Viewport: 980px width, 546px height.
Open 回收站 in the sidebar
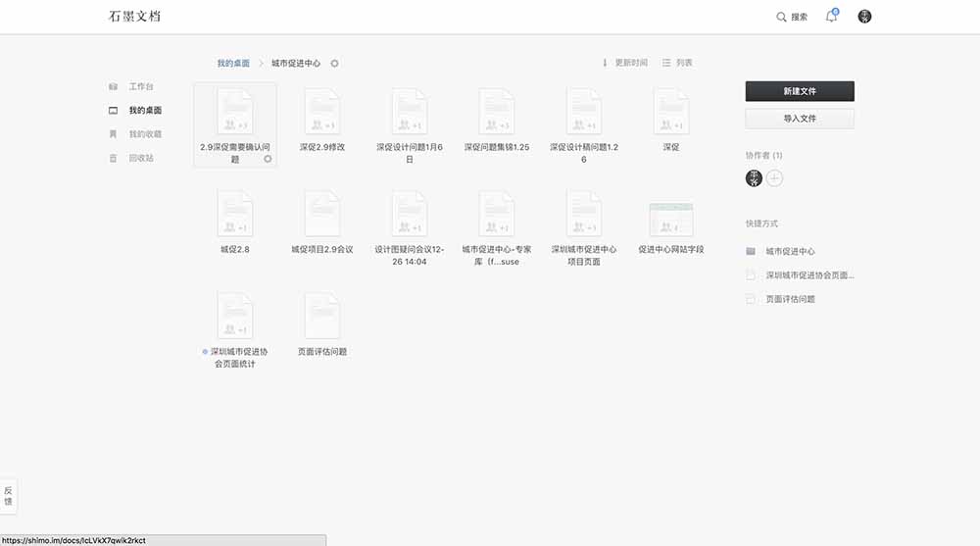pyautogui.click(x=140, y=158)
